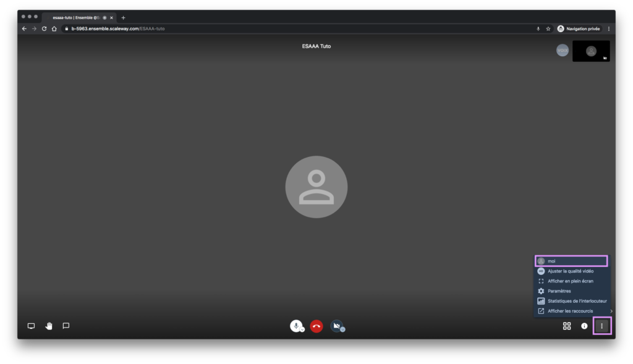Raise your hand with the hand icon
The height and width of the screenshot is (364, 633).
coord(49,326)
